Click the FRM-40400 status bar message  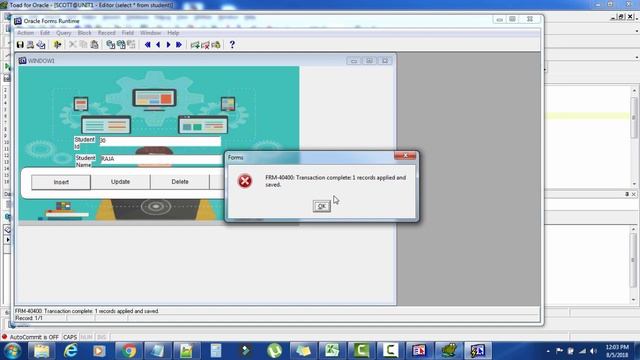tap(87, 311)
